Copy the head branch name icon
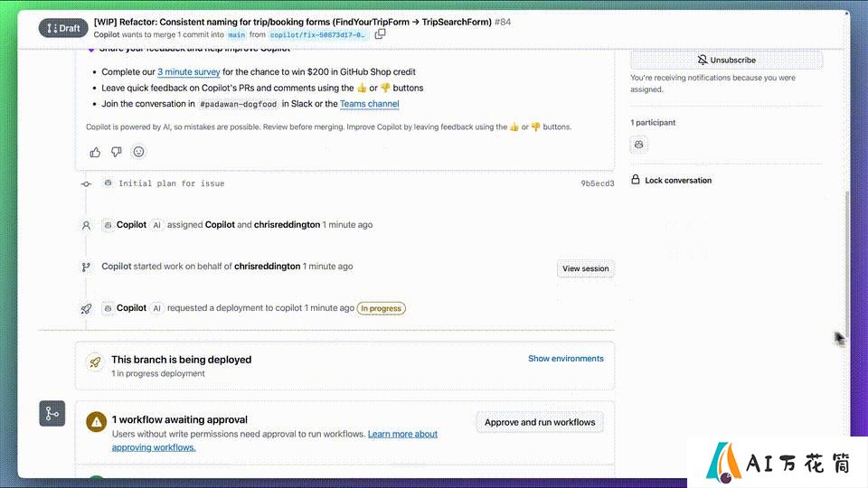 tap(380, 34)
